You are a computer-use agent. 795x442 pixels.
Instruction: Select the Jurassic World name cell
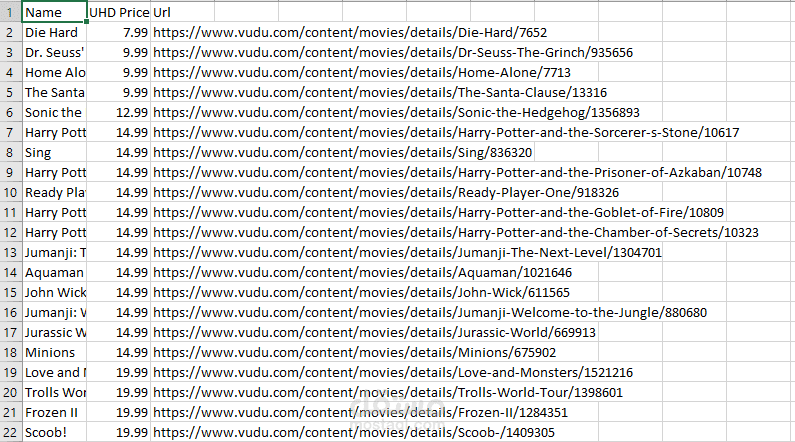[x=54, y=333]
